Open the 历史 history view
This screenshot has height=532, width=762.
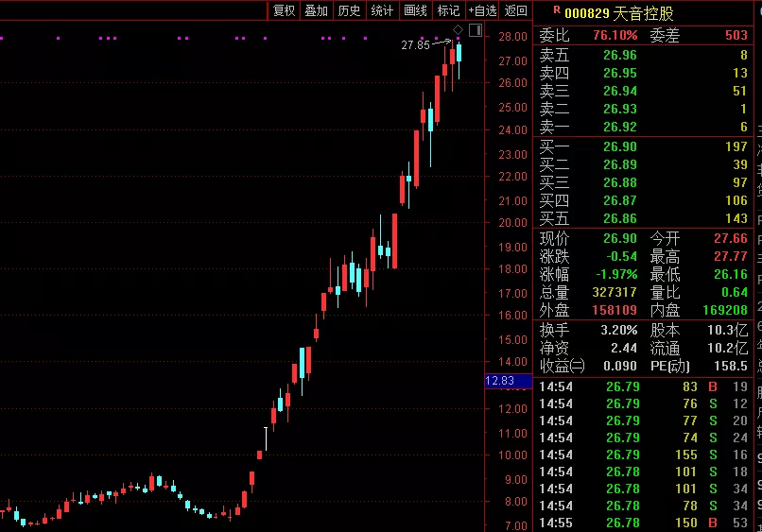pos(349,11)
